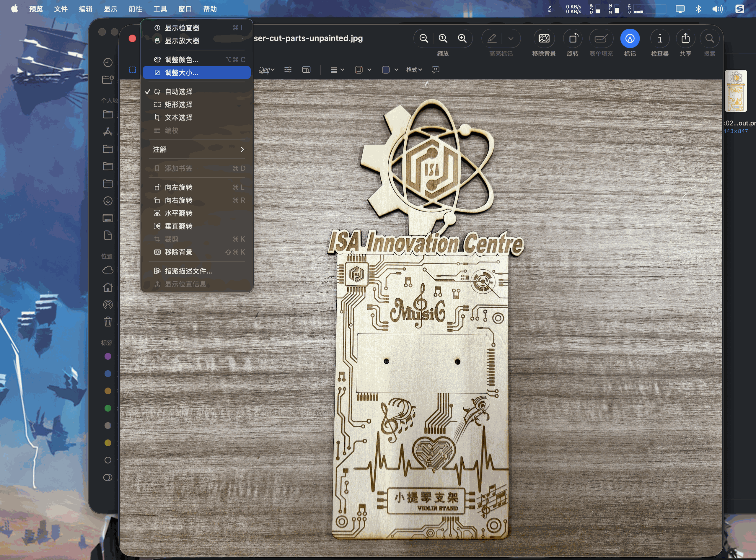Image resolution: width=756 pixels, height=560 pixels.
Task: Open the line thickness style dropdown
Action: tap(337, 70)
